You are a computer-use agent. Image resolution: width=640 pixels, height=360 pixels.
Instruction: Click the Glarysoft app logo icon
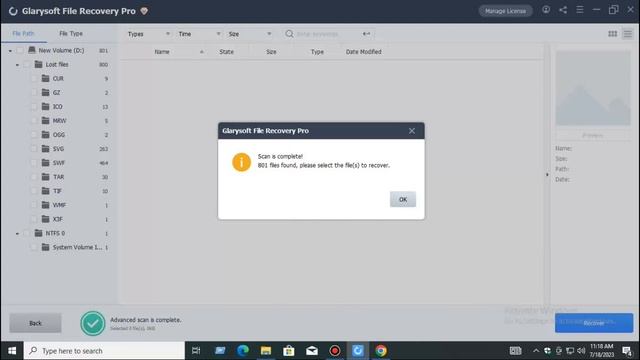click(13, 11)
